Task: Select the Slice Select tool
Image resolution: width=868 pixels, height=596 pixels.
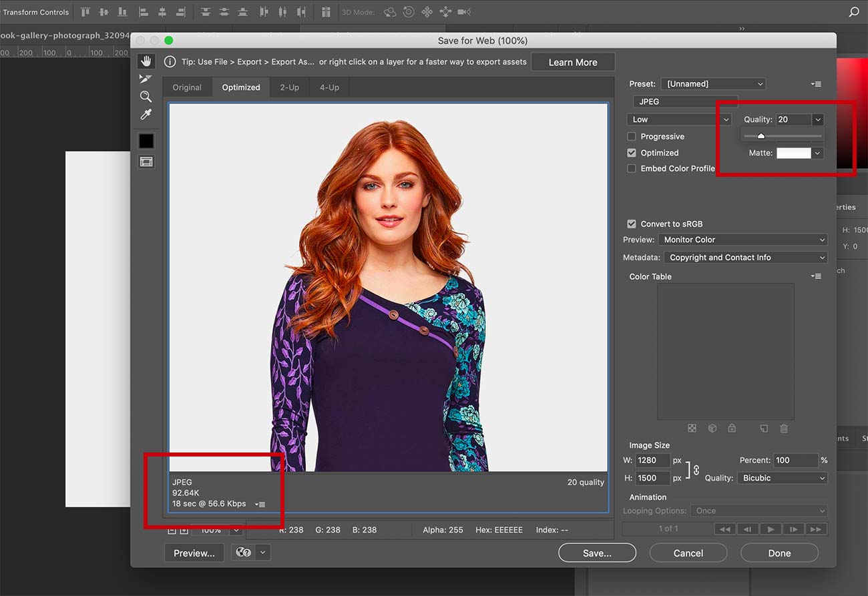Action: click(x=146, y=79)
